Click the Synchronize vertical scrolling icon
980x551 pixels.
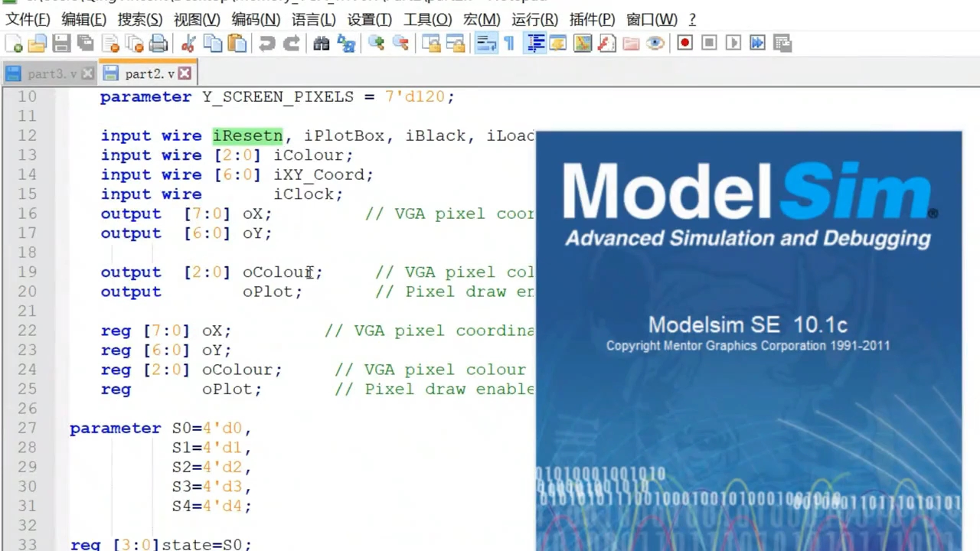(431, 43)
